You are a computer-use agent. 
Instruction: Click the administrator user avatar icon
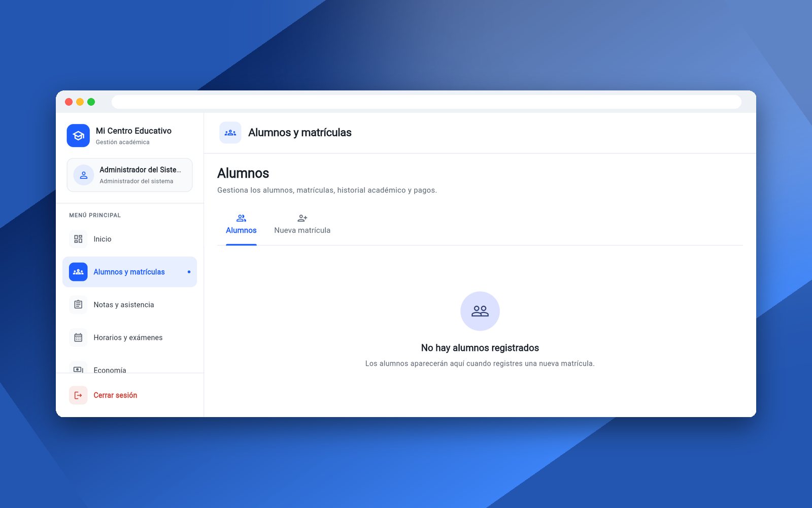[x=84, y=175]
